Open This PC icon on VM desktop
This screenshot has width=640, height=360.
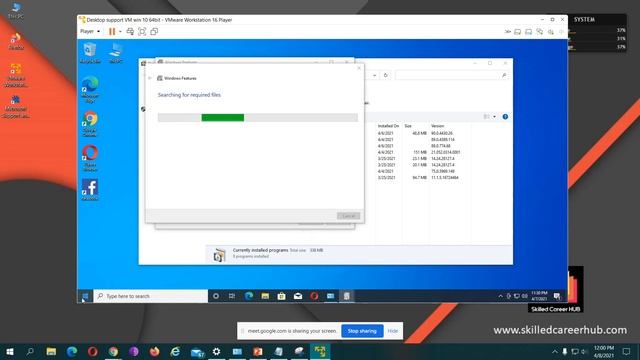point(116,53)
